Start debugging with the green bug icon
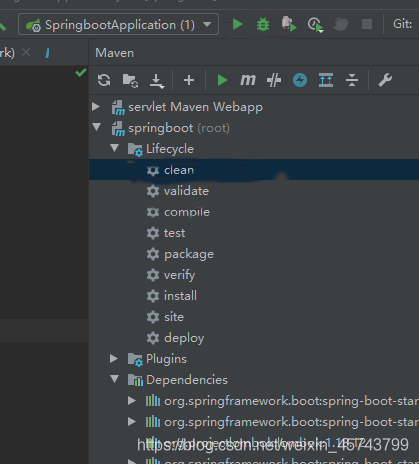The height and width of the screenshot is (464, 419). pos(263,24)
